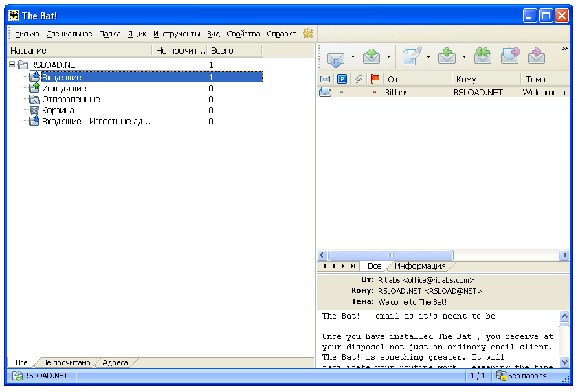Open the Инструменты menu
The image size is (578, 392).
pyautogui.click(x=177, y=34)
